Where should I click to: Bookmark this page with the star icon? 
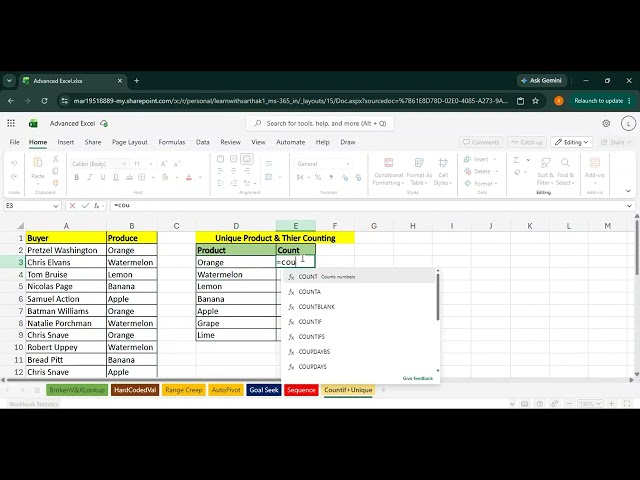536,101
